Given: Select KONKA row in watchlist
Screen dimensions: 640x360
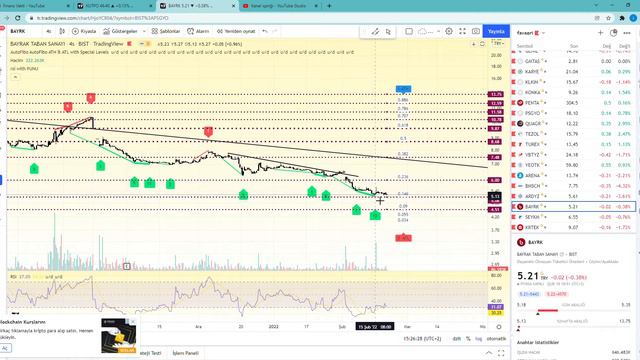Looking at the screenshot, I should (573, 92).
